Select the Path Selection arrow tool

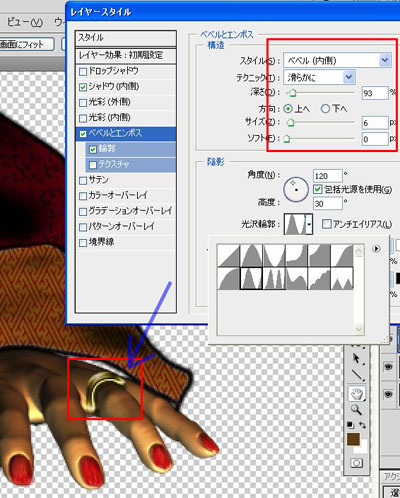[x=356, y=358]
